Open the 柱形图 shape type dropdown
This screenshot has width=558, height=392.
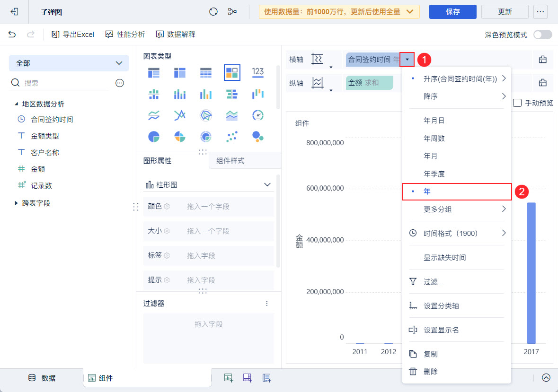point(208,185)
